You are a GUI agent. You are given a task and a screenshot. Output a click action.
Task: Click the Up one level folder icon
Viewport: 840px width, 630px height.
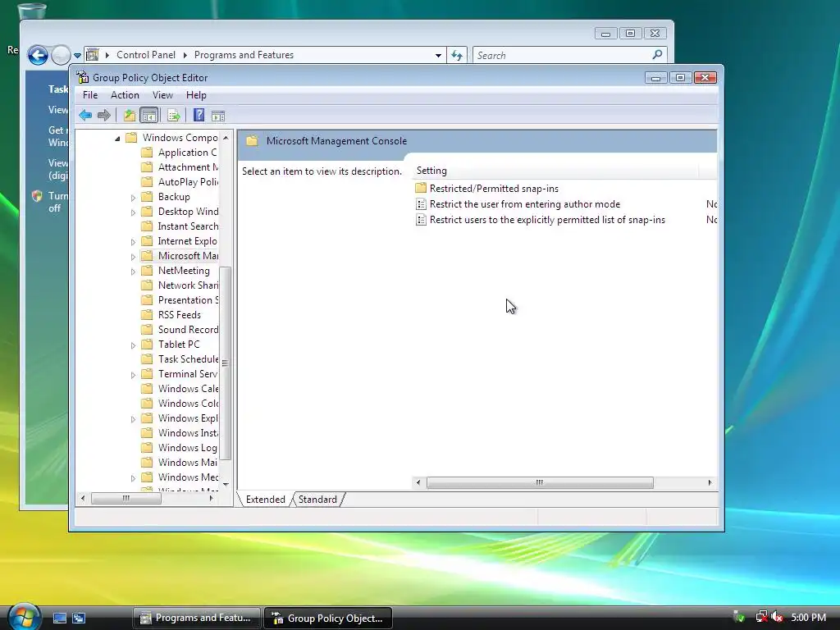coord(129,115)
